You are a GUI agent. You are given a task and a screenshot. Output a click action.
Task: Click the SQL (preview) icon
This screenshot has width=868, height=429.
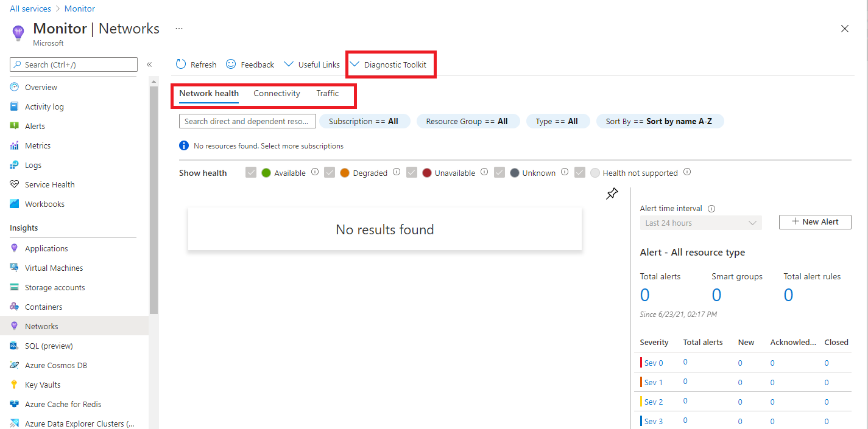[15, 346]
